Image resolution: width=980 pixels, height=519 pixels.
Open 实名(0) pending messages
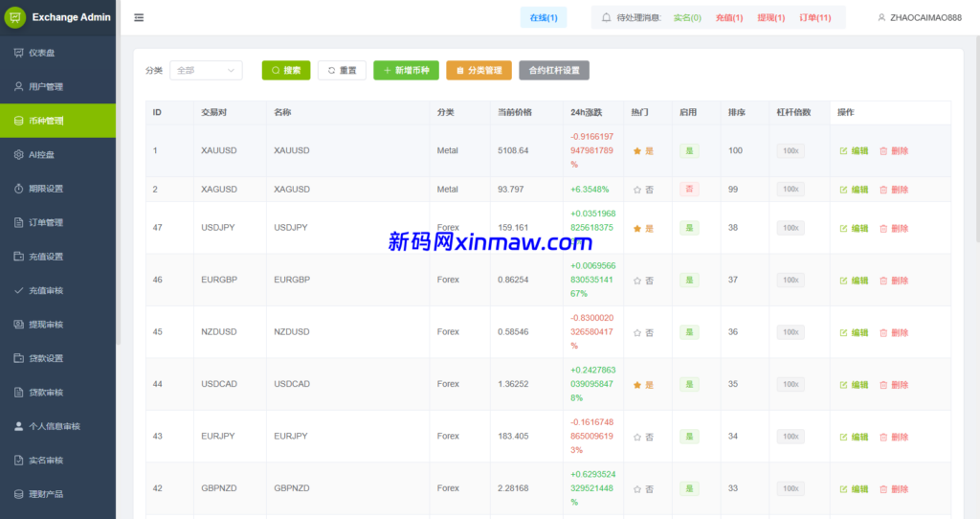(x=687, y=17)
